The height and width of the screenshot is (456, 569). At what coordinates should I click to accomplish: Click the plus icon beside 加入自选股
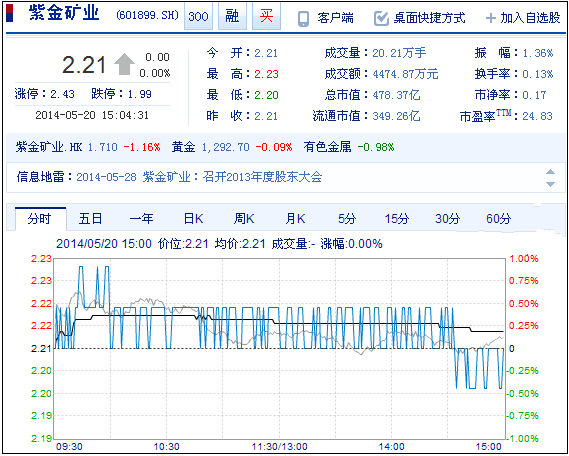[x=491, y=18]
